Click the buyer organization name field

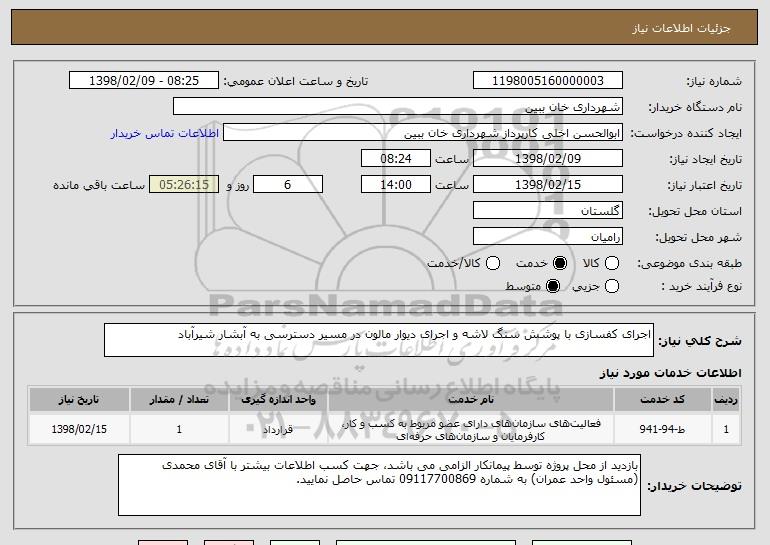pos(398,107)
